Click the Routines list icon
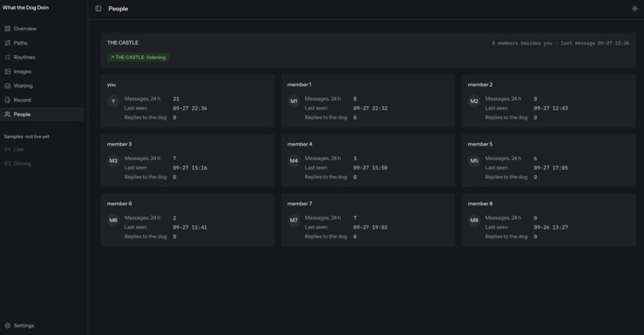Screen dimensions: 644x335 point(7,57)
